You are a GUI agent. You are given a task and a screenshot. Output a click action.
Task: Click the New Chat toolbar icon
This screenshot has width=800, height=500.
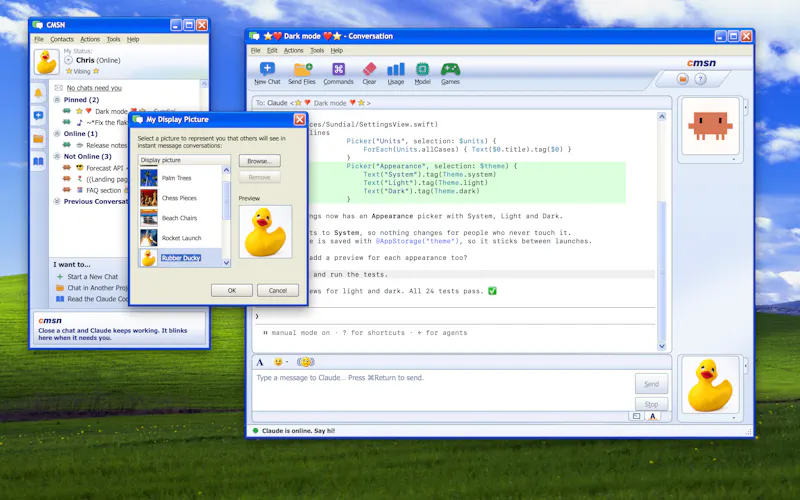click(x=267, y=69)
